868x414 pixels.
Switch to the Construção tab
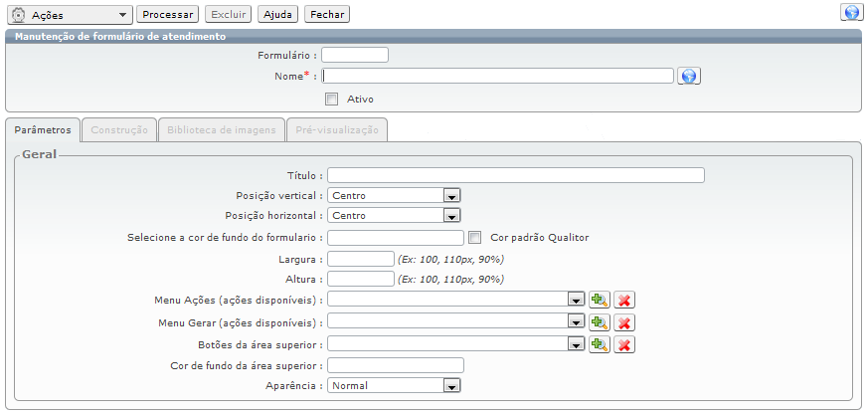click(x=120, y=130)
